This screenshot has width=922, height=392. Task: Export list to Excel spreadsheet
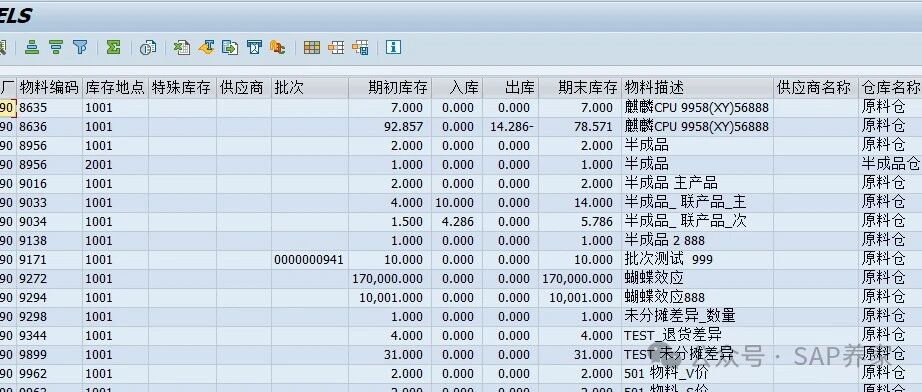(x=182, y=48)
